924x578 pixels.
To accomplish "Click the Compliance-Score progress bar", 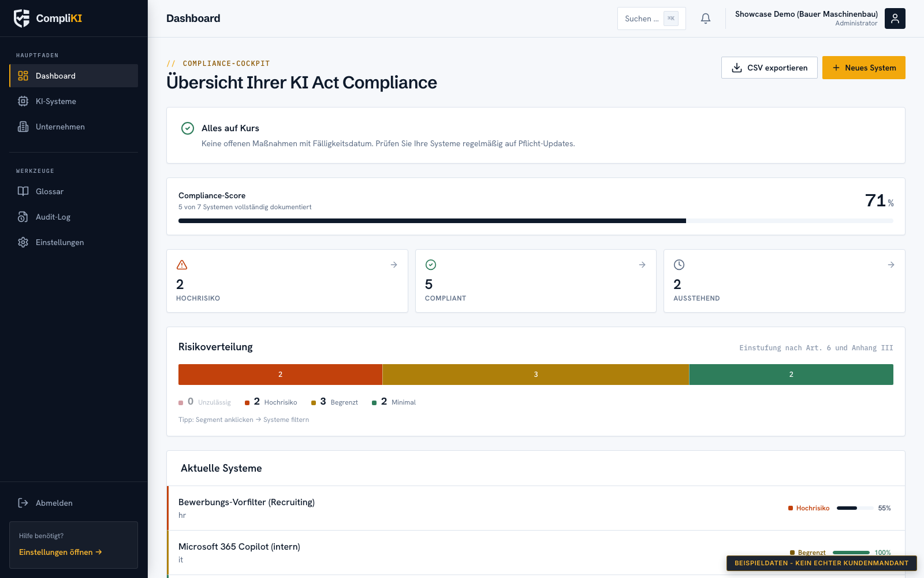I will pyautogui.click(x=536, y=221).
